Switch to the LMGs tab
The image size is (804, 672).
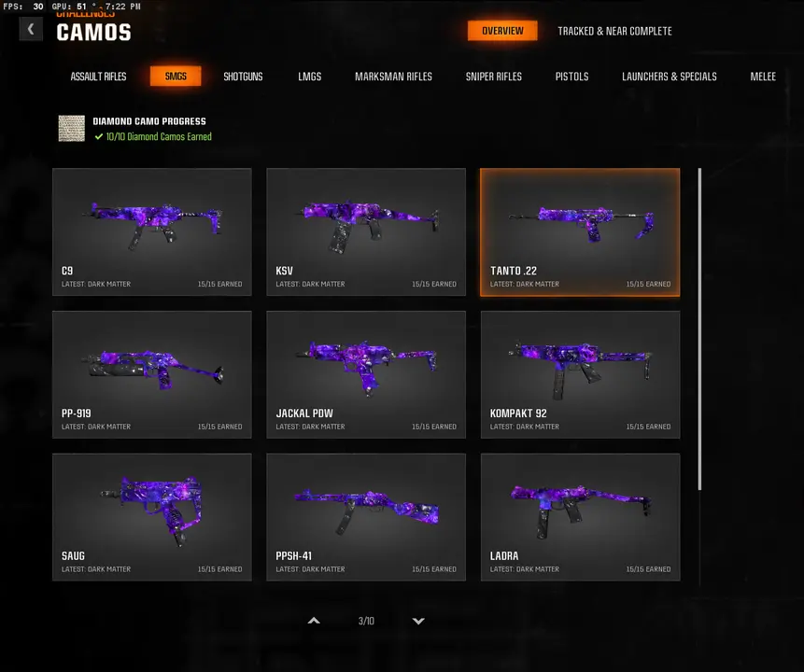pyautogui.click(x=310, y=77)
